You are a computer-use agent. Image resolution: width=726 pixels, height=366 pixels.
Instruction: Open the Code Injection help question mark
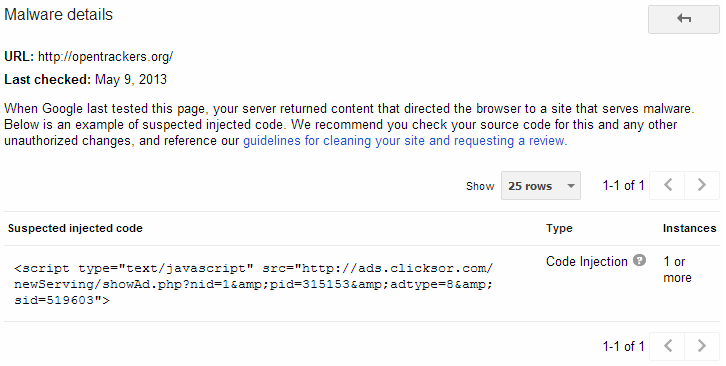coord(639,261)
